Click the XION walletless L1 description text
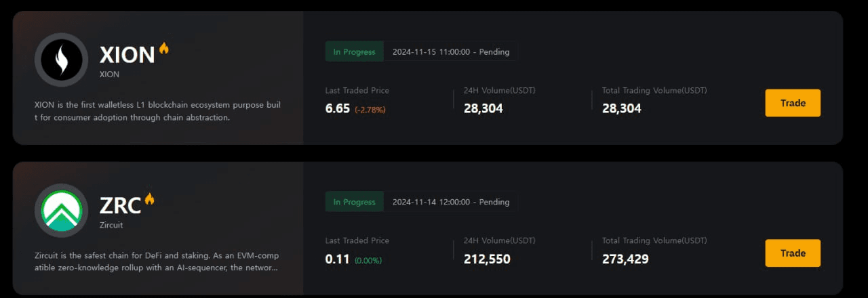 (x=157, y=111)
